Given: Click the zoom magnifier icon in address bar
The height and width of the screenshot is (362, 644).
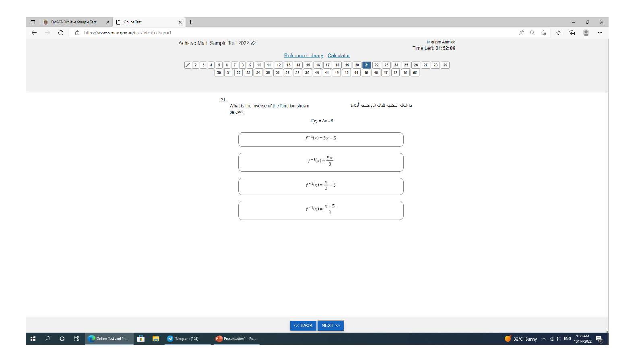Looking at the screenshot, I should (532, 33).
